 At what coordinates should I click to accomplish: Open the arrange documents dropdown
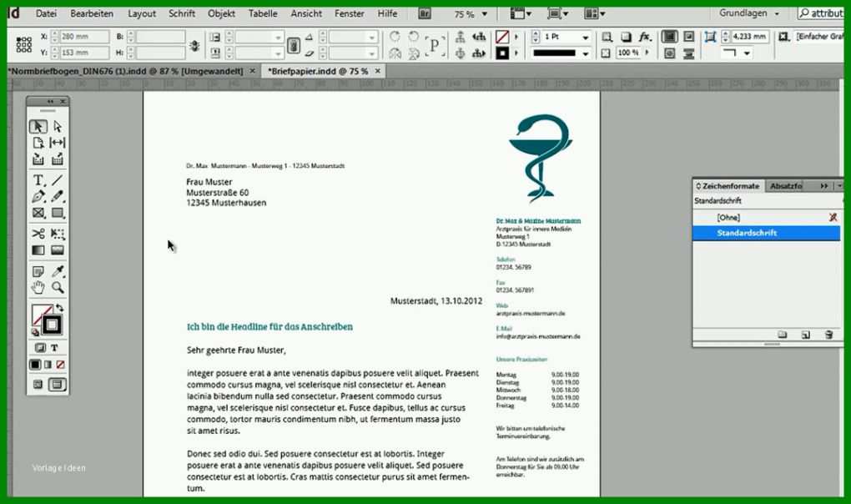pyautogui.click(x=594, y=13)
